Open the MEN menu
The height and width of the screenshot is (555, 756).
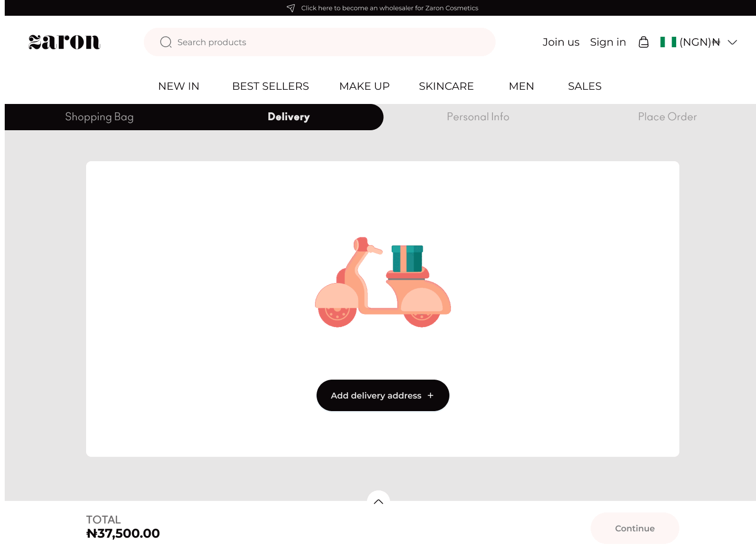click(521, 86)
